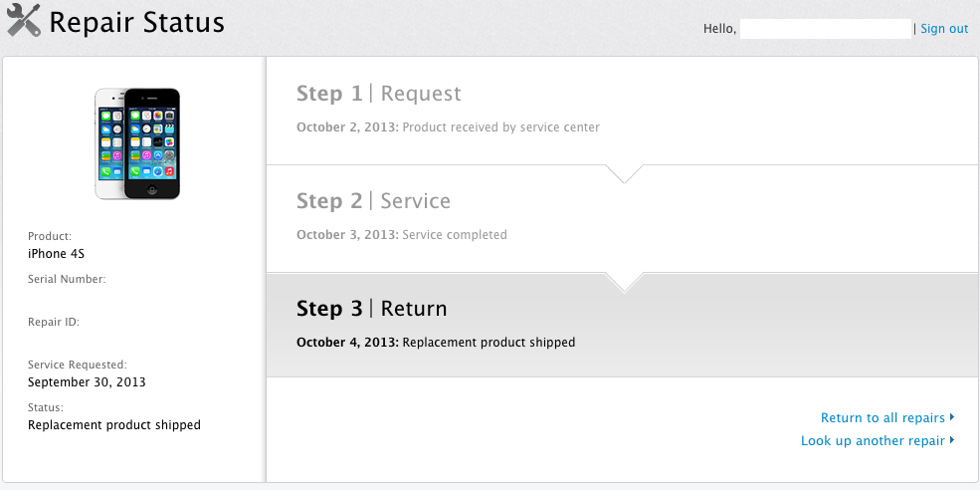Image resolution: width=980 pixels, height=490 pixels.
Task: Open the Step 1 Request section
Action: point(378,94)
